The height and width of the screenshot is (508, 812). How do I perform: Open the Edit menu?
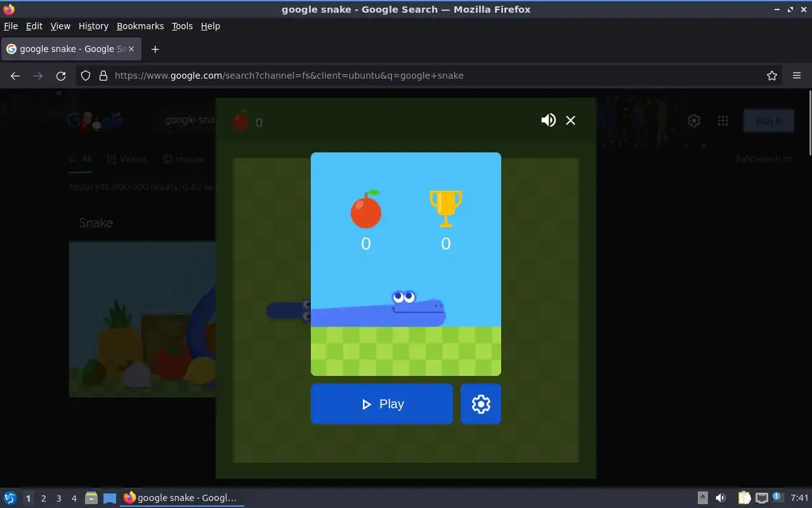tap(34, 26)
